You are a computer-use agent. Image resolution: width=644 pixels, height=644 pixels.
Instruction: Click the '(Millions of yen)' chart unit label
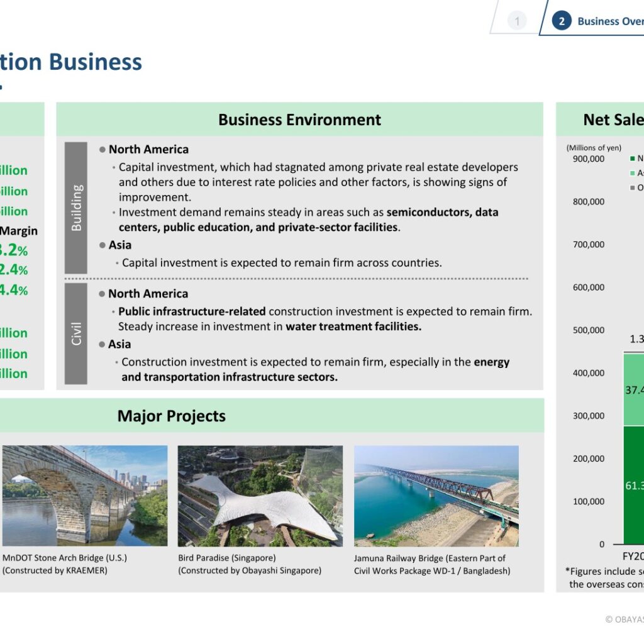coord(594,148)
